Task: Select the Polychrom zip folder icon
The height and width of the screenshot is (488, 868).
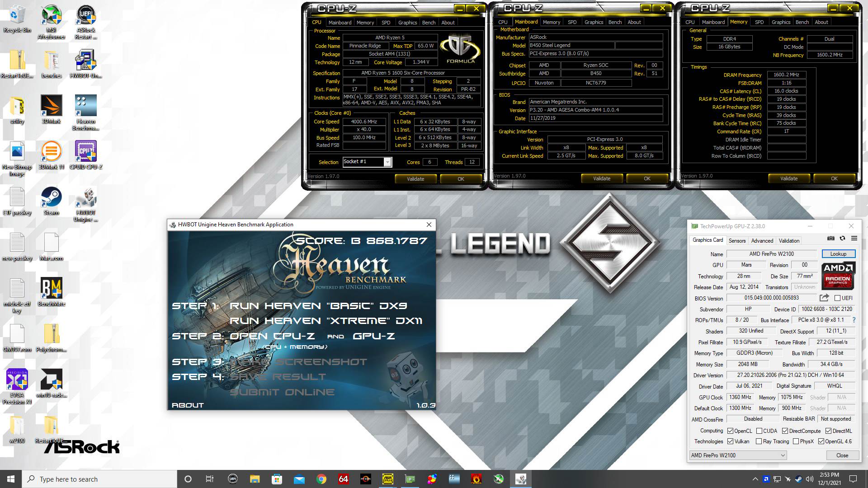Action: click(52, 338)
